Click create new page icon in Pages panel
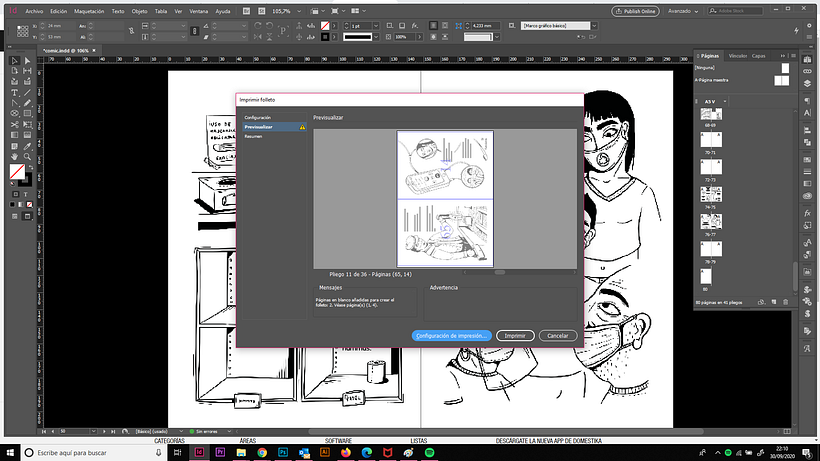Image resolution: width=820 pixels, height=461 pixels. pyautogui.click(x=774, y=302)
